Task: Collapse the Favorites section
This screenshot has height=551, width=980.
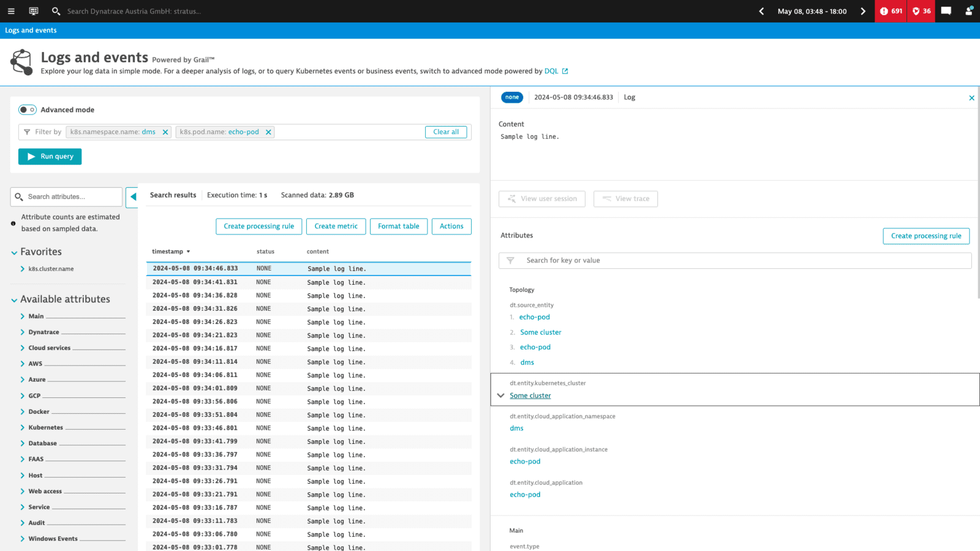Action: 14,252
